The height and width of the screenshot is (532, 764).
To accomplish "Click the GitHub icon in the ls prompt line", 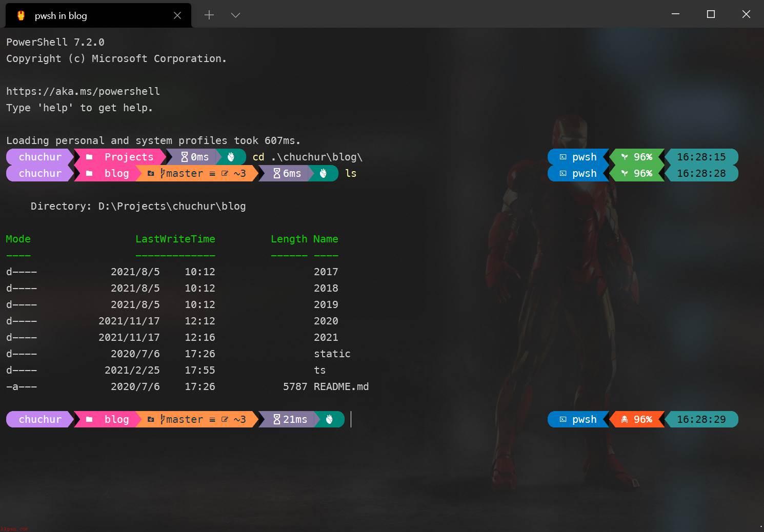I will coord(151,173).
